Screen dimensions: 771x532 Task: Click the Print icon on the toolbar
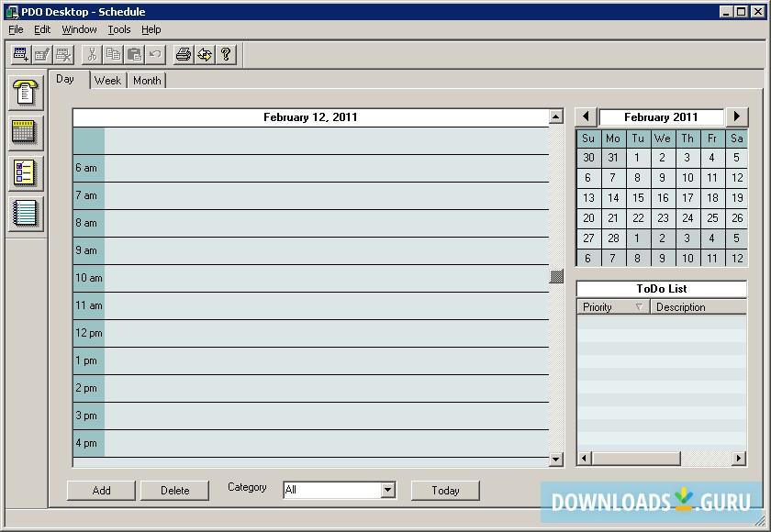click(182, 54)
